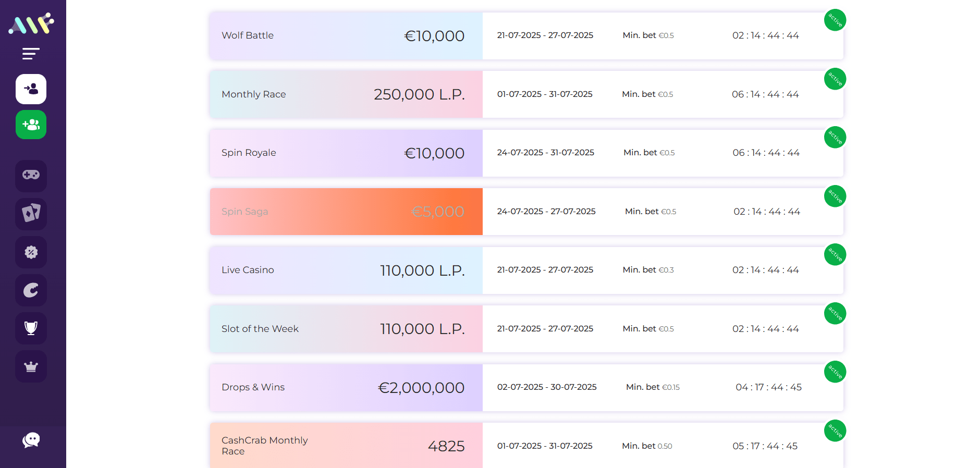This screenshot has height=468, width=980.
Task: Open the live casino cards icon
Action: coord(31,214)
